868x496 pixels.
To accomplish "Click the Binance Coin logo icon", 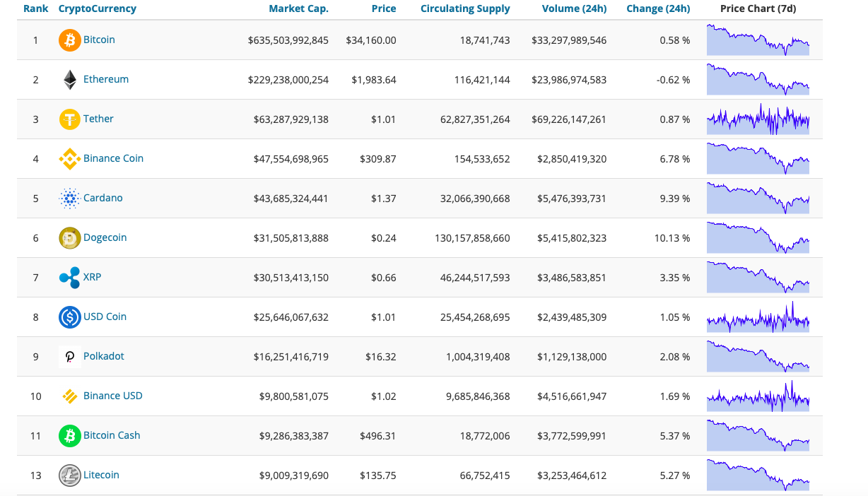I will pyautogui.click(x=70, y=159).
